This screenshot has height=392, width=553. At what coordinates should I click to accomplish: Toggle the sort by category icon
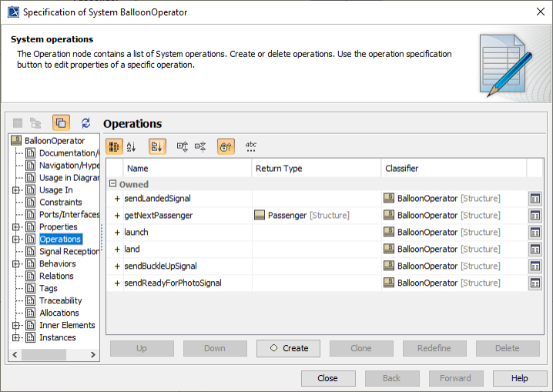point(157,146)
